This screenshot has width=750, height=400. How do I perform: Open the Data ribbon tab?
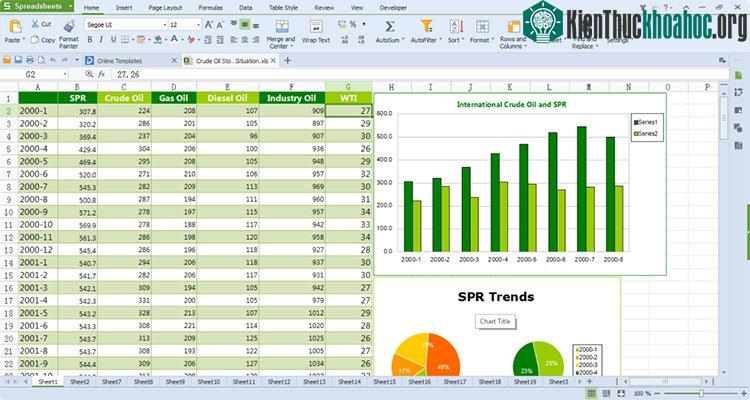[245, 8]
